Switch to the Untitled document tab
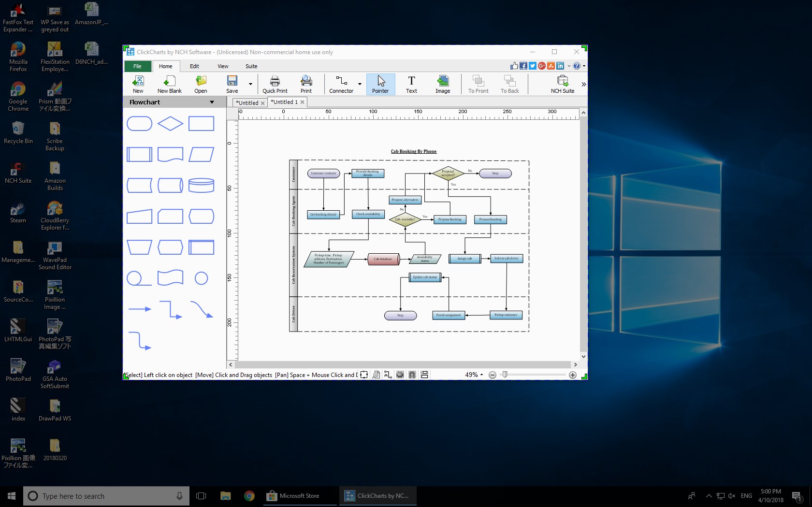This screenshot has width=812, height=507. pos(247,102)
